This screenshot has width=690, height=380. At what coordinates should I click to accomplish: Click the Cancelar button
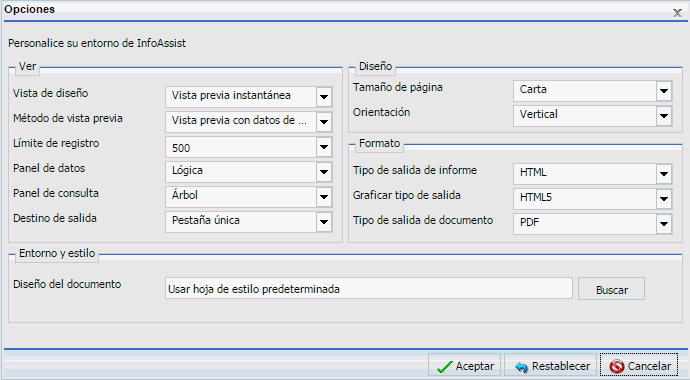[x=639, y=365]
